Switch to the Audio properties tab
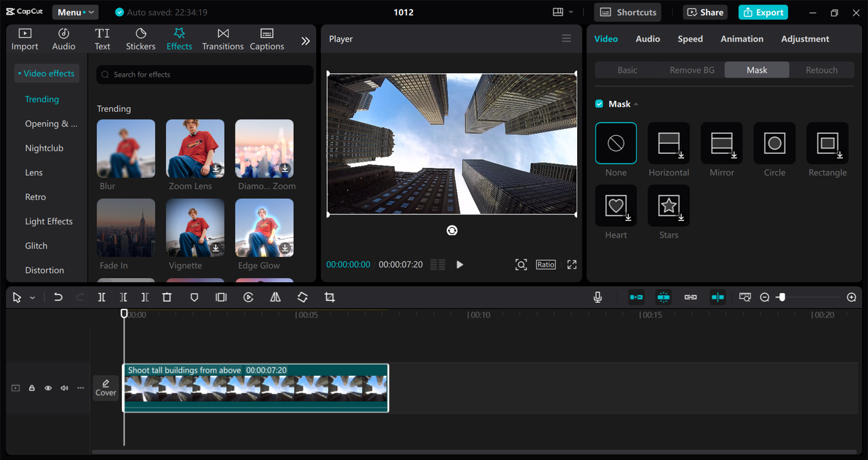 pos(648,39)
